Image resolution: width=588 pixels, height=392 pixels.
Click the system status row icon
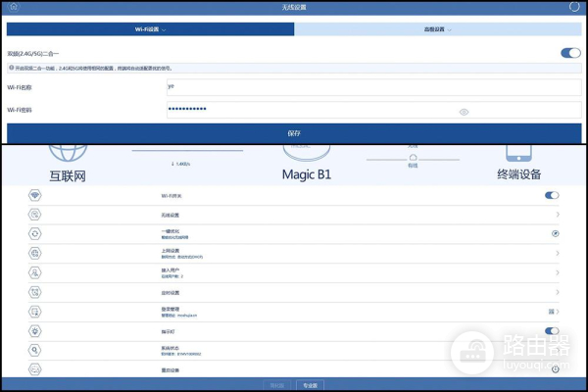point(35,350)
